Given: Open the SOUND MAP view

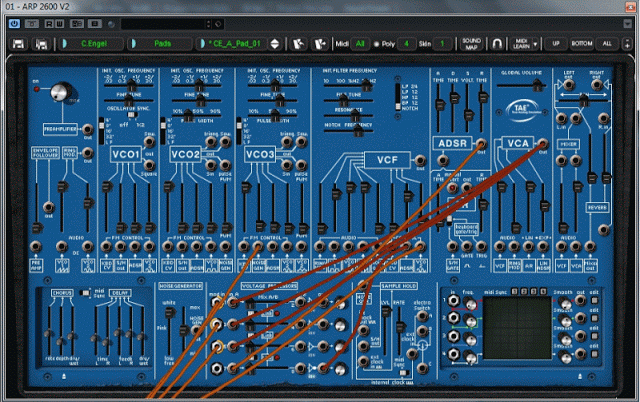Looking at the screenshot, I should 471,44.
